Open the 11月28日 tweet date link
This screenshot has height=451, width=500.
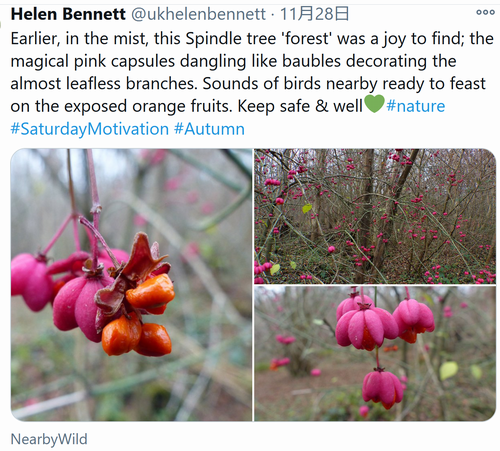pyautogui.click(x=314, y=14)
